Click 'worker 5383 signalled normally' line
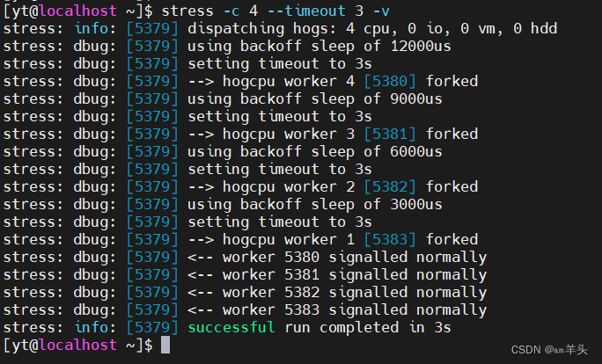 [355, 310]
